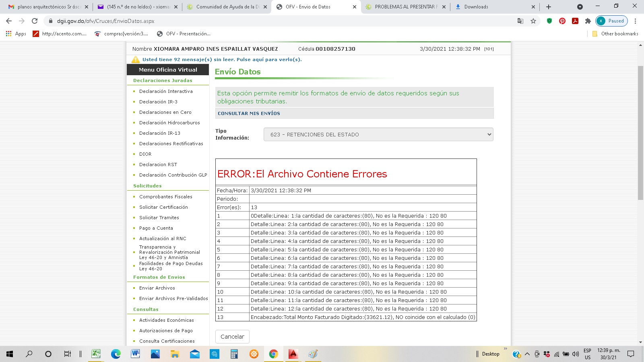Switch to the Comunidad de Ayuda tab
644x362 pixels.
227,7
